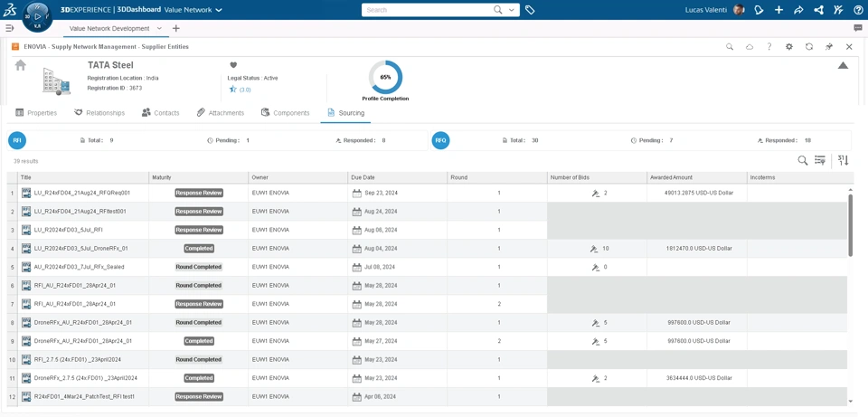Viewport: 868px width, 417px height.
Task: Sort by the Title column header
Action: tap(83, 178)
